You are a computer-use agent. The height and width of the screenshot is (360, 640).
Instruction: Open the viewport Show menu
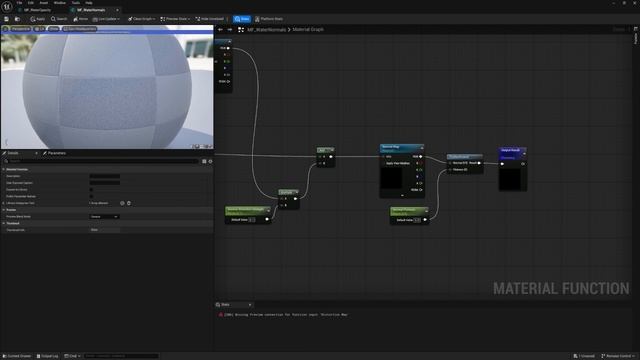[x=53, y=29]
